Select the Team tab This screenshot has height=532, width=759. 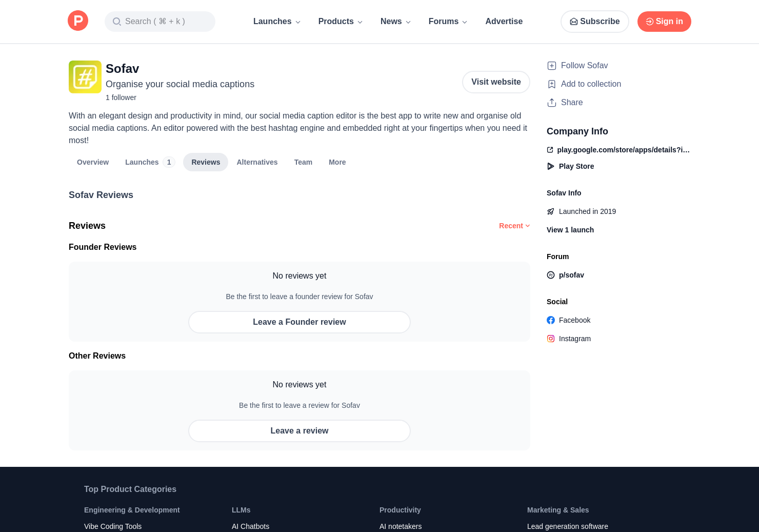[x=303, y=162]
